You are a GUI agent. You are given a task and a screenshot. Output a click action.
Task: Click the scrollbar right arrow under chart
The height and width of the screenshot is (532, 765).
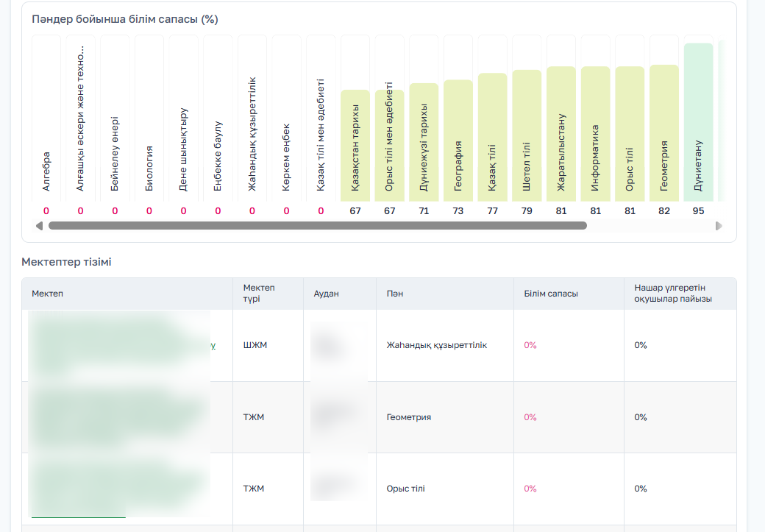[x=719, y=226]
